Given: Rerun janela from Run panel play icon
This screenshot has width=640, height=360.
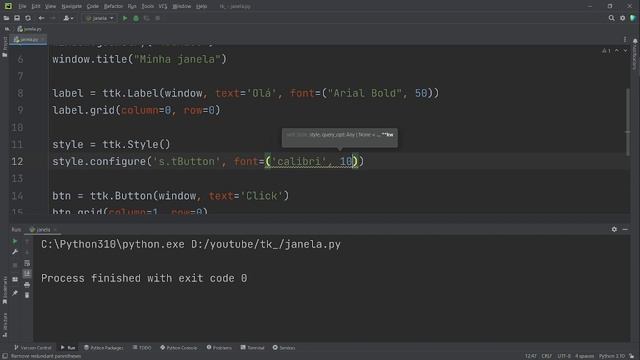Looking at the screenshot, I should [15, 241].
